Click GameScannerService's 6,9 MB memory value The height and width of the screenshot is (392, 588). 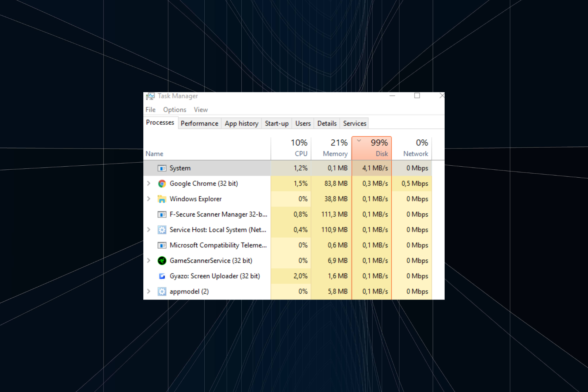pos(337,261)
